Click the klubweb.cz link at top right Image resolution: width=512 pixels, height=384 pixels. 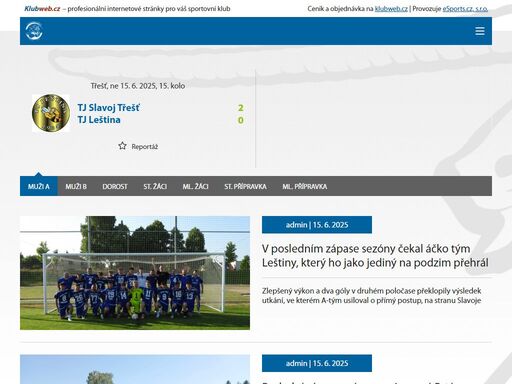coord(391,9)
